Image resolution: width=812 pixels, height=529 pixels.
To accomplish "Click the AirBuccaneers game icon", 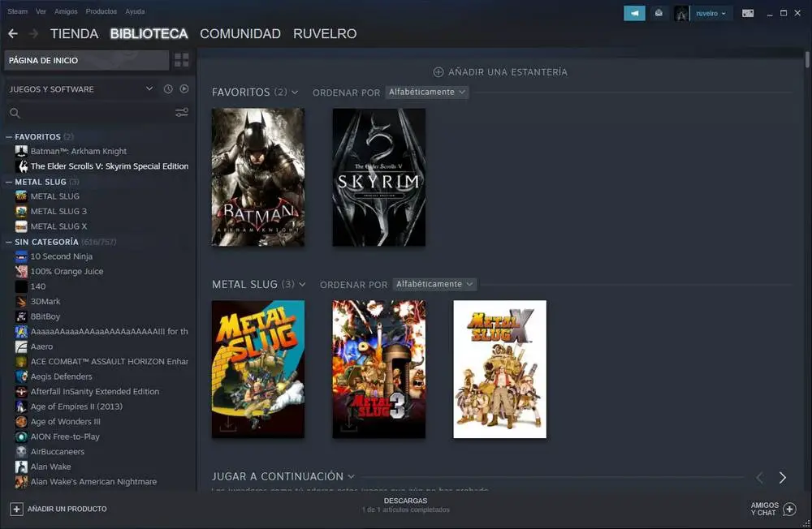I will [x=21, y=451].
